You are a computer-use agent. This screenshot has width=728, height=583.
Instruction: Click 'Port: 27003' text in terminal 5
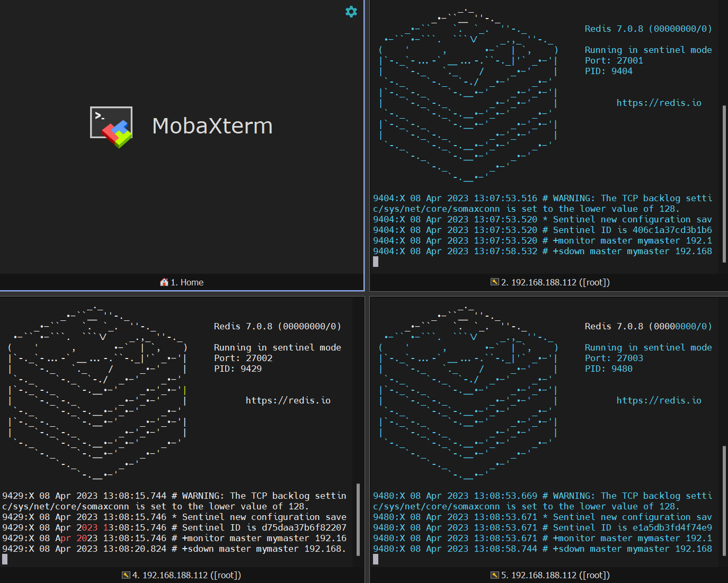[614, 358]
